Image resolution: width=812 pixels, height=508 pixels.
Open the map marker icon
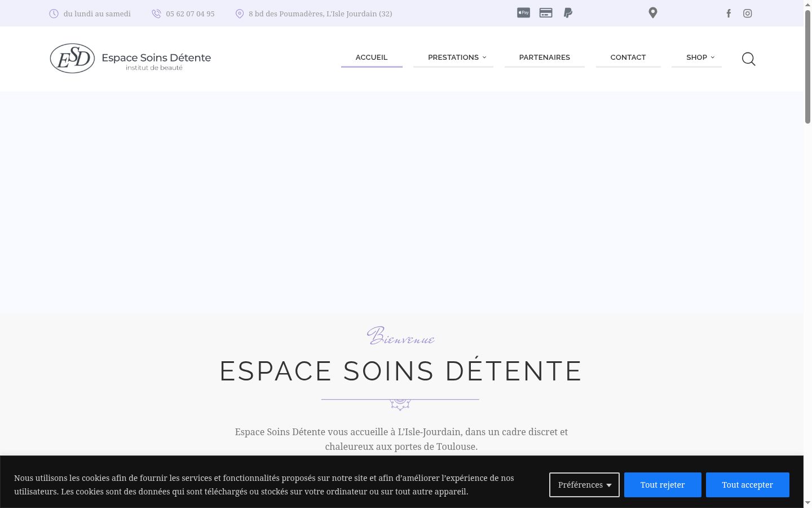pos(653,12)
